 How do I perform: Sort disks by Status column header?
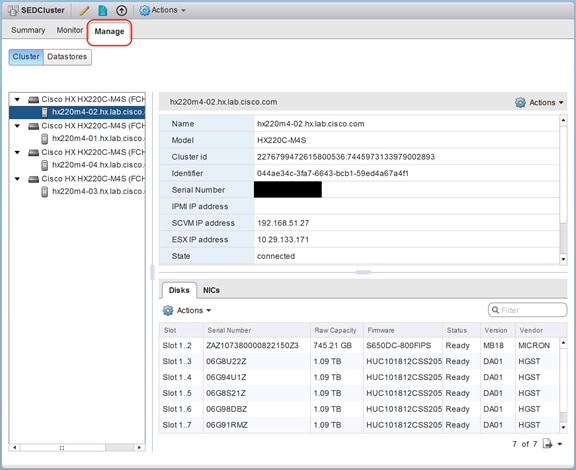coord(461,330)
